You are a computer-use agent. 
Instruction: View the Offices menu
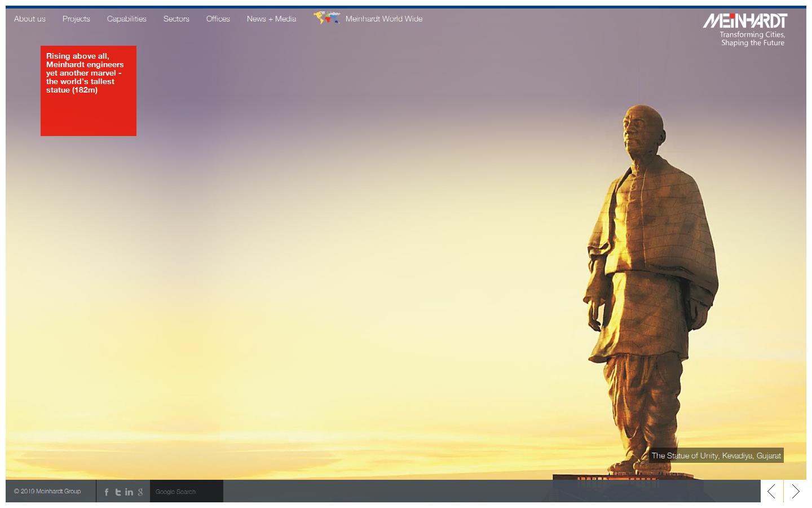(x=218, y=19)
